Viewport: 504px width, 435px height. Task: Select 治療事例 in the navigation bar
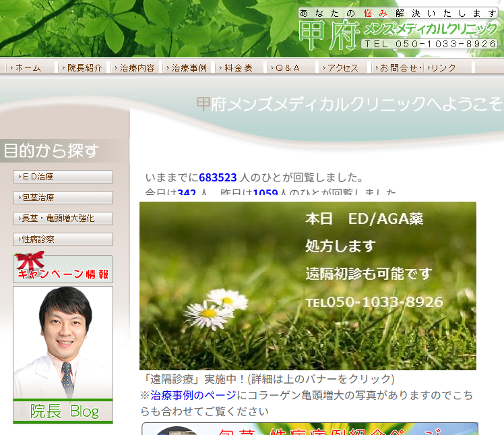click(189, 68)
